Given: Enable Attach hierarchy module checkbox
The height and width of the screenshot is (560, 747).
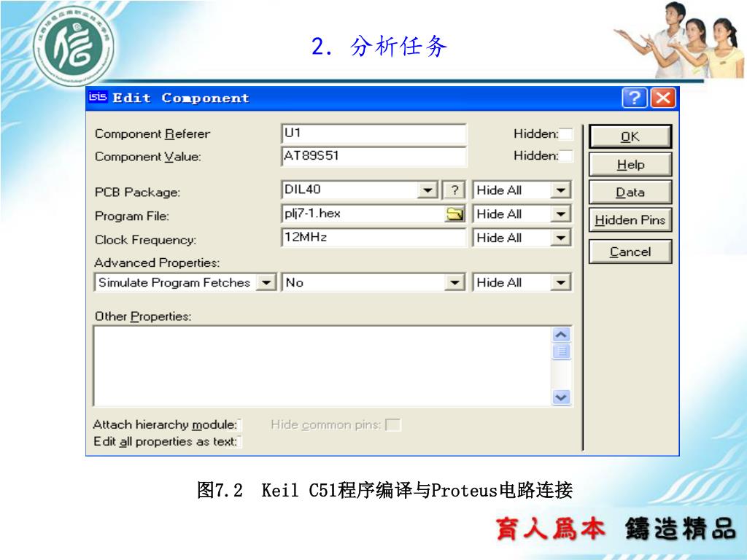Looking at the screenshot, I should tap(239, 424).
